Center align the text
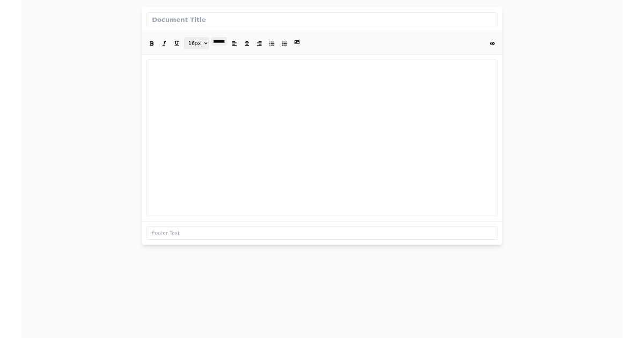 [x=247, y=43]
